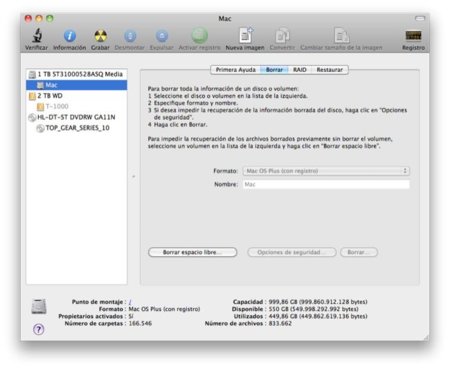The image size is (450, 369).
Task: Click the Propietarios activados value Sí
Action: click(131, 316)
